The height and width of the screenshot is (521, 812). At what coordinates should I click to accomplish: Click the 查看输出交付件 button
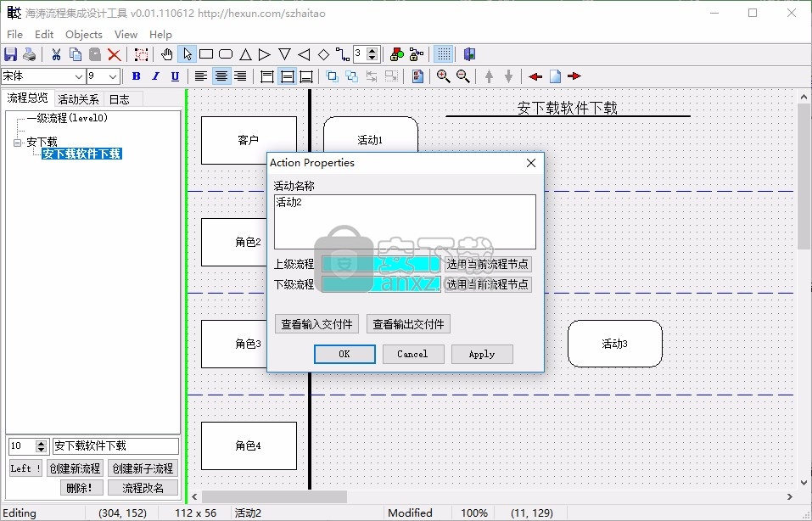click(408, 324)
